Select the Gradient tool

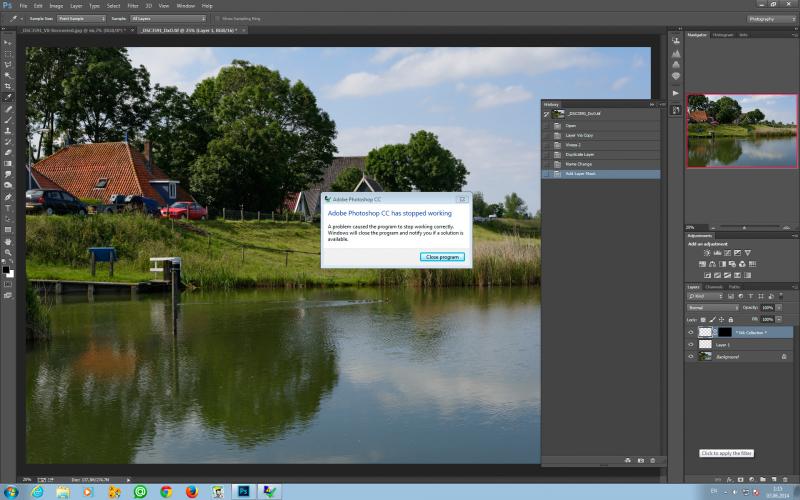pos(8,163)
